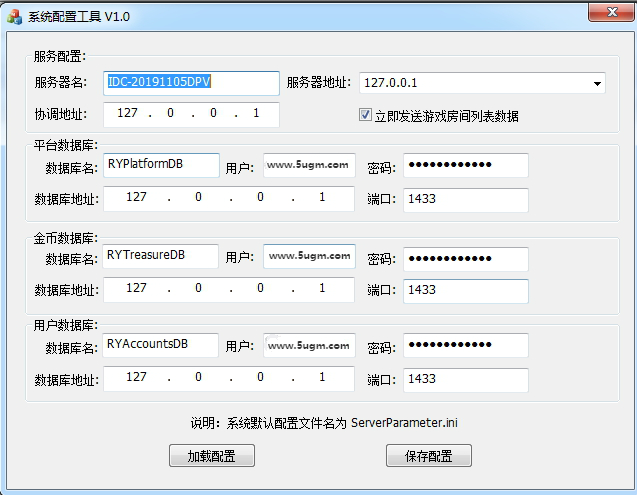Click the 用户数据库 user field
Viewport: 637px width, 495px height.
pyautogui.click(x=308, y=346)
